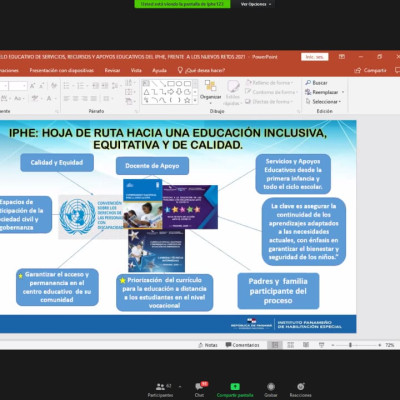The height and width of the screenshot is (400, 400).
Task: Toggle the Notas notes pane
Action: point(208,345)
